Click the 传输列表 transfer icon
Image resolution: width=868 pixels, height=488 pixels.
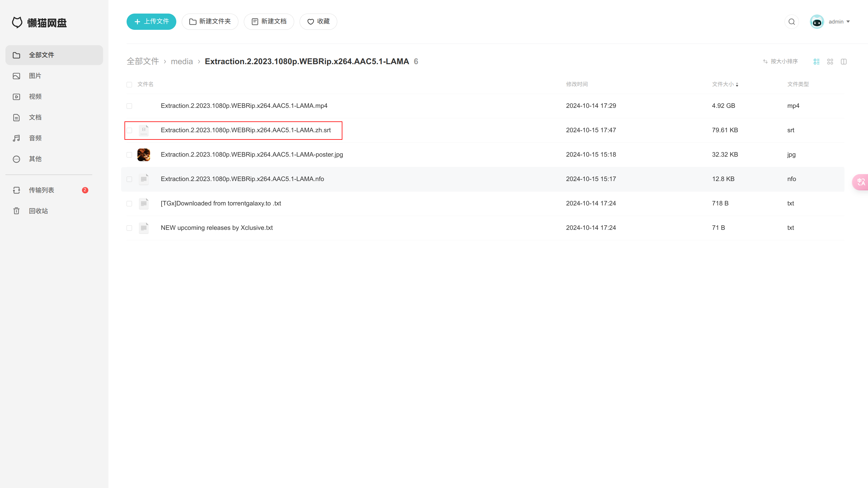(x=17, y=191)
